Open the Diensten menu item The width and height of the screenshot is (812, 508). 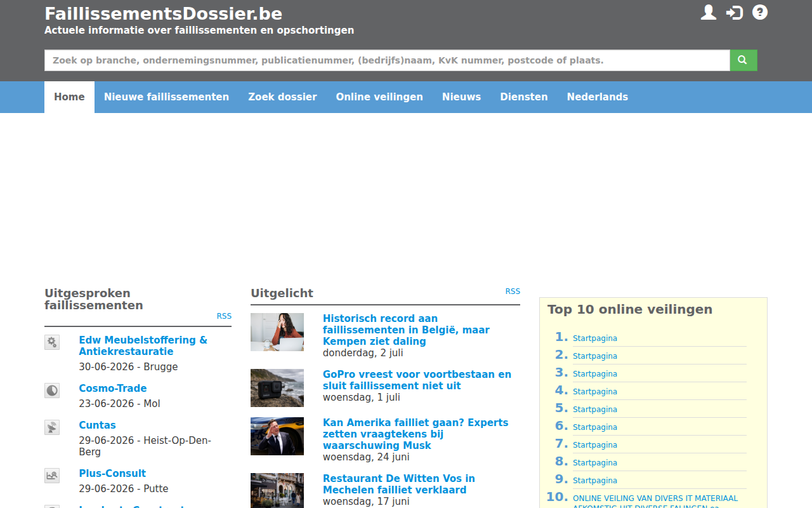pos(524,97)
